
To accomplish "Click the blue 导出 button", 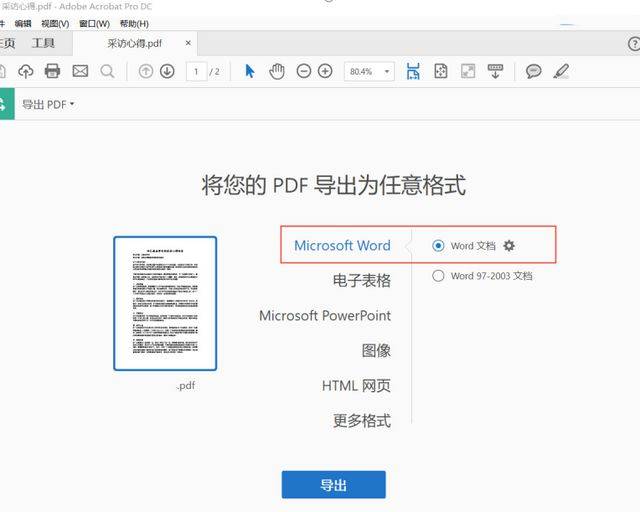I will pyautogui.click(x=333, y=485).
